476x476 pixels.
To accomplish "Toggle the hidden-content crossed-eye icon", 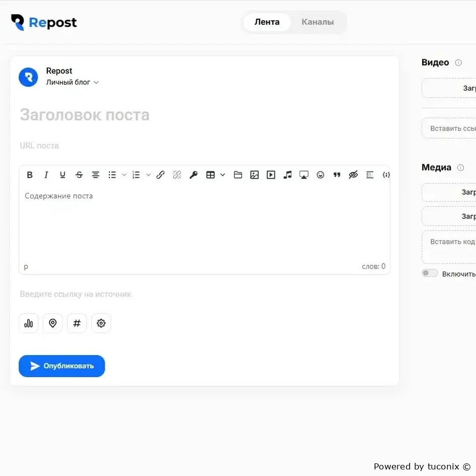I will [353, 175].
